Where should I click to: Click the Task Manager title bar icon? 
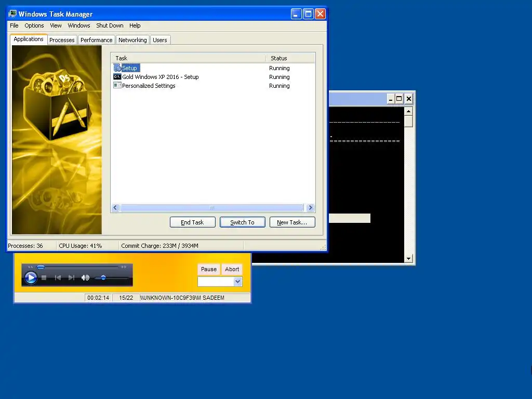point(12,14)
